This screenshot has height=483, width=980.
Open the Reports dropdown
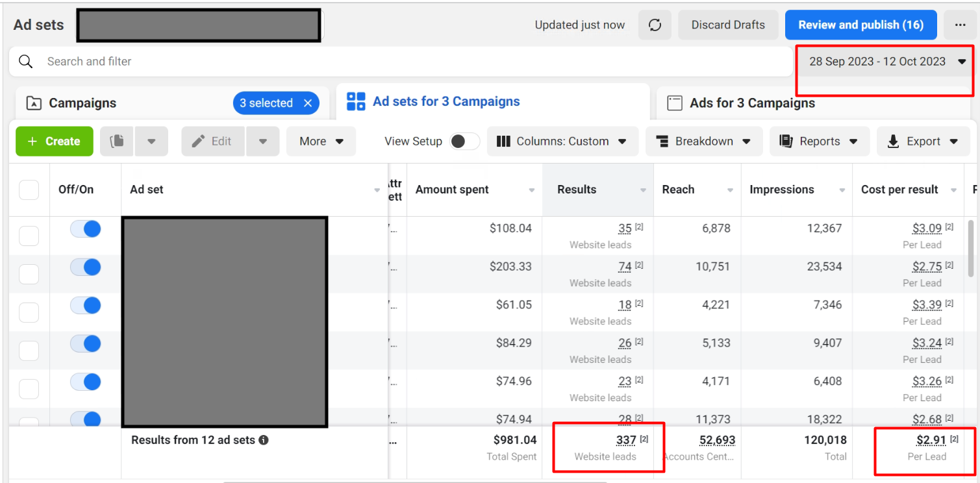820,141
